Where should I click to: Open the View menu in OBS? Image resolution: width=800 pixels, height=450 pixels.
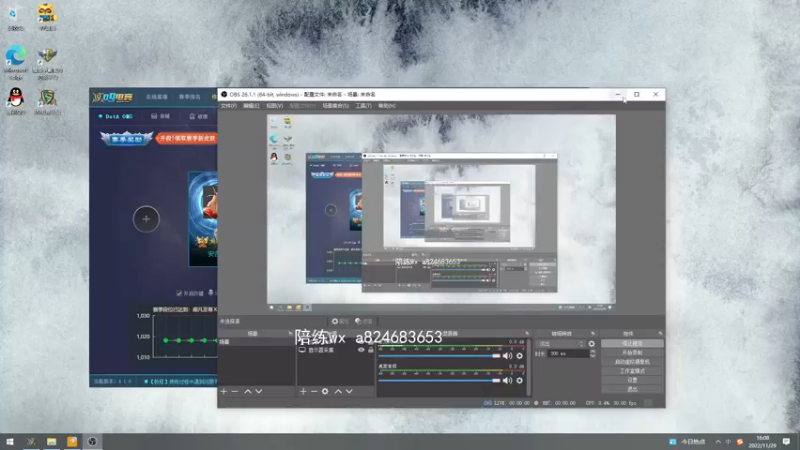274,106
